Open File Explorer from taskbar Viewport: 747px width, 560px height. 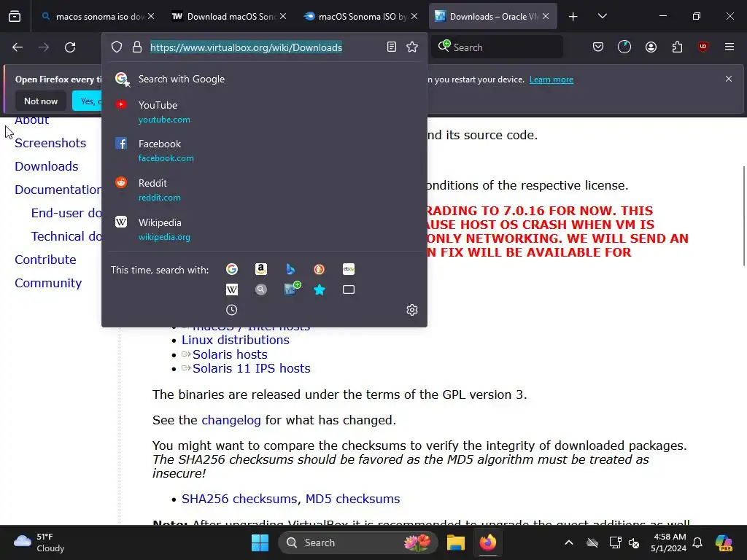tap(456, 542)
